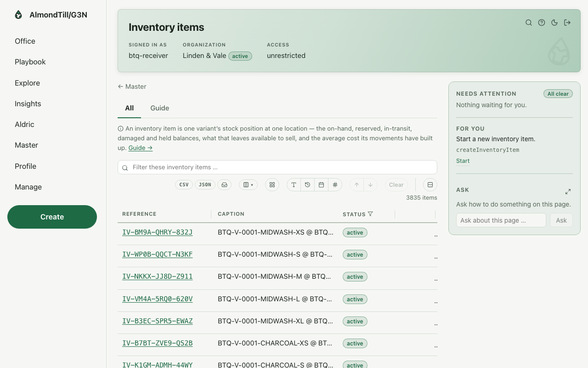Sort by the Reference column header
Viewport: 588px width, 368px height.
tap(139, 214)
